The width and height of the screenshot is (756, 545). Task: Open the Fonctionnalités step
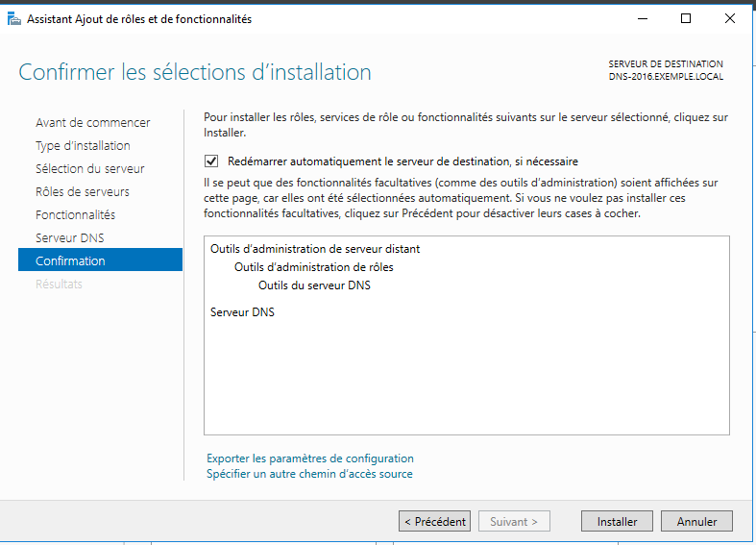(75, 215)
